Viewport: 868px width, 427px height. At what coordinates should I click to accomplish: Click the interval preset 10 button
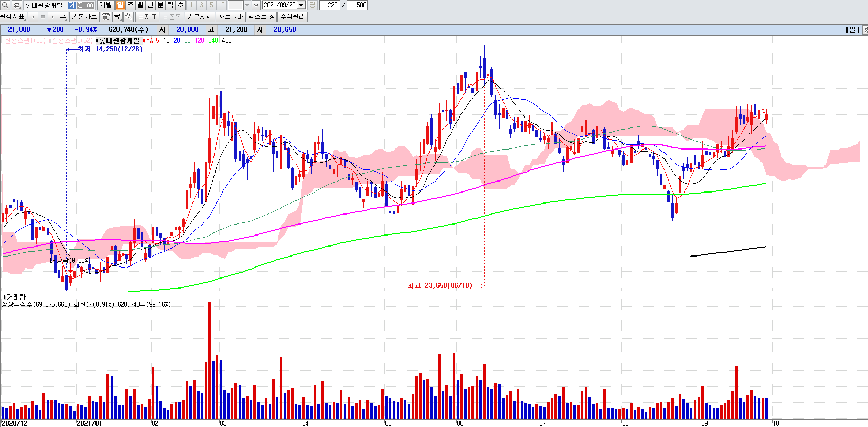coord(221,5)
